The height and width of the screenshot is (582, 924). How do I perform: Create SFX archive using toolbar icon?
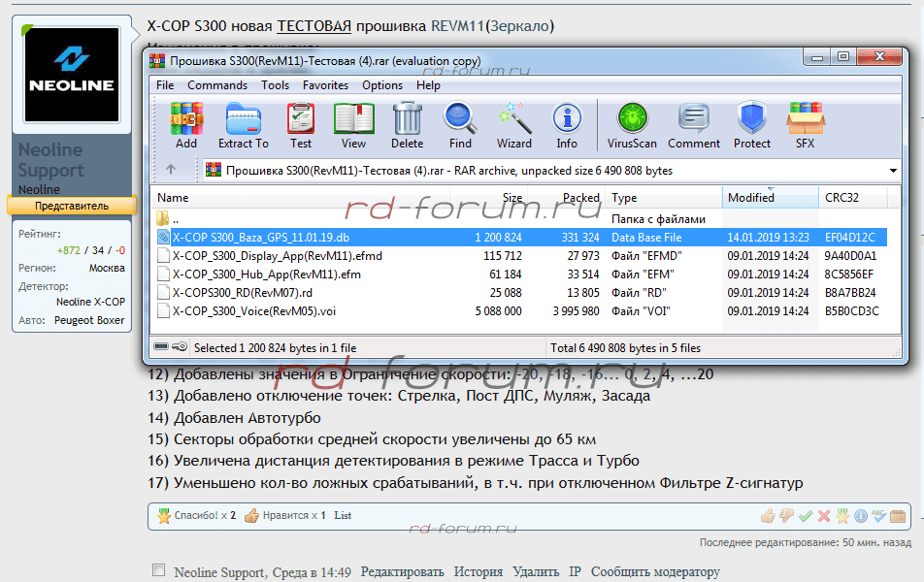(x=805, y=125)
